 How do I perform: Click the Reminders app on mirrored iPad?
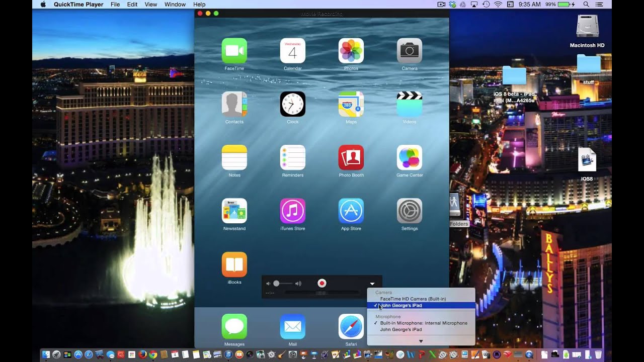(293, 157)
